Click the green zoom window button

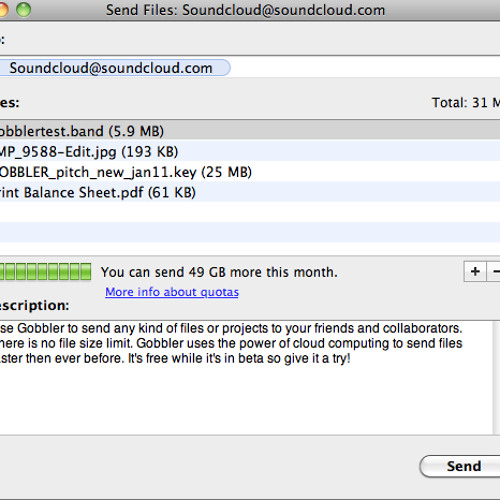24,9
